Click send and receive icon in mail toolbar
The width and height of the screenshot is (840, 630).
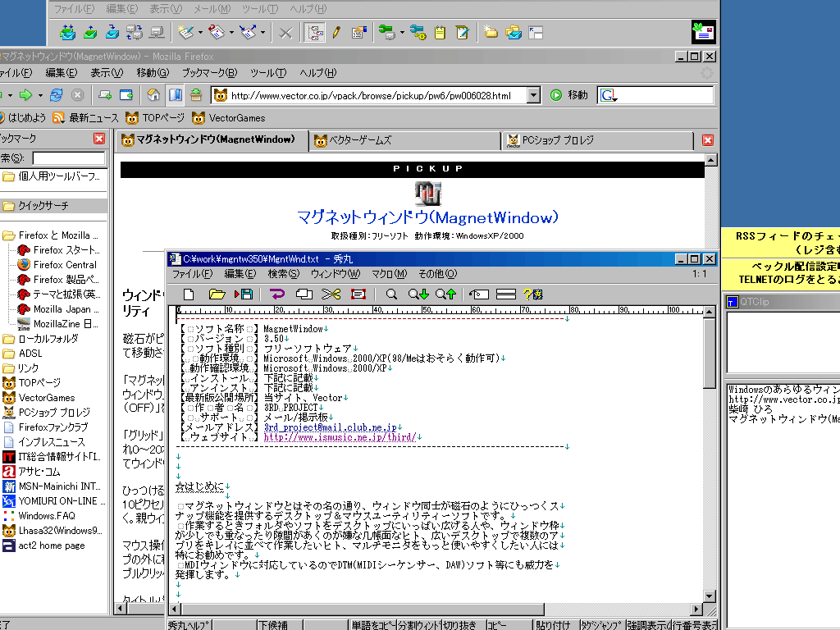click(67, 33)
